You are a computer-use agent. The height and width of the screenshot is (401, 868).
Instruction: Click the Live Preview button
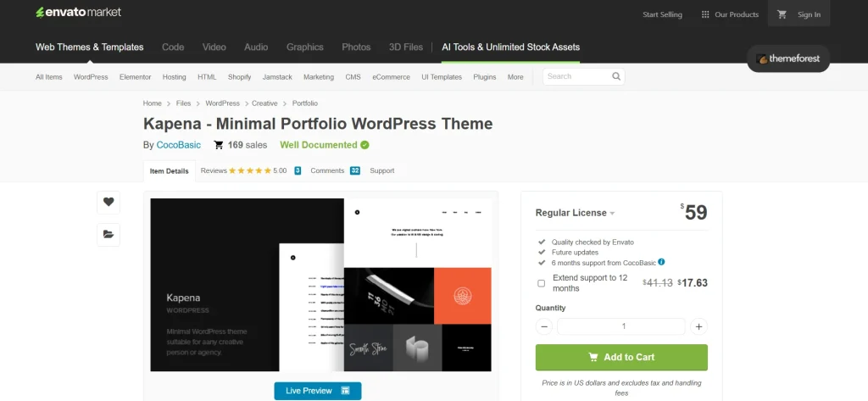coord(317,391)
